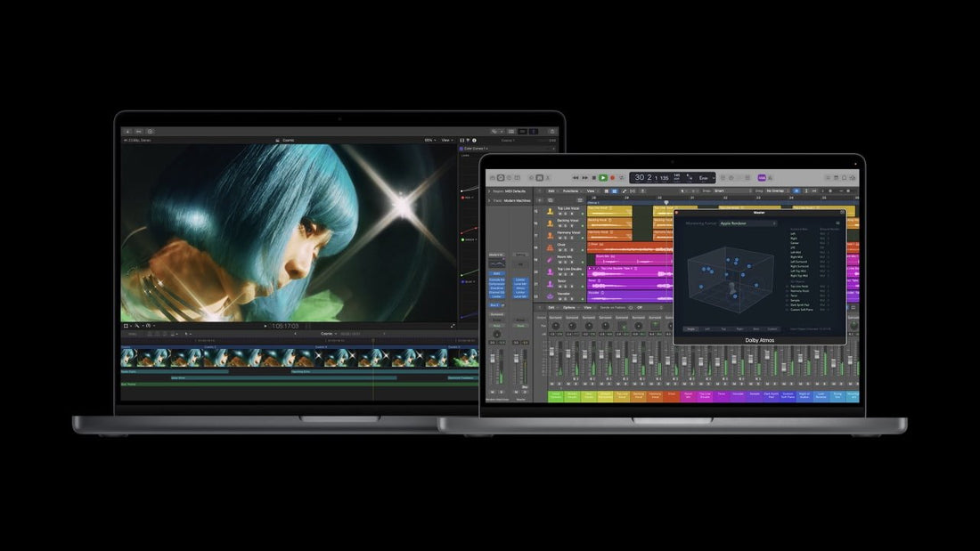Open the Sends on Faders Off dropdown
980x551 pixels.
650,307
